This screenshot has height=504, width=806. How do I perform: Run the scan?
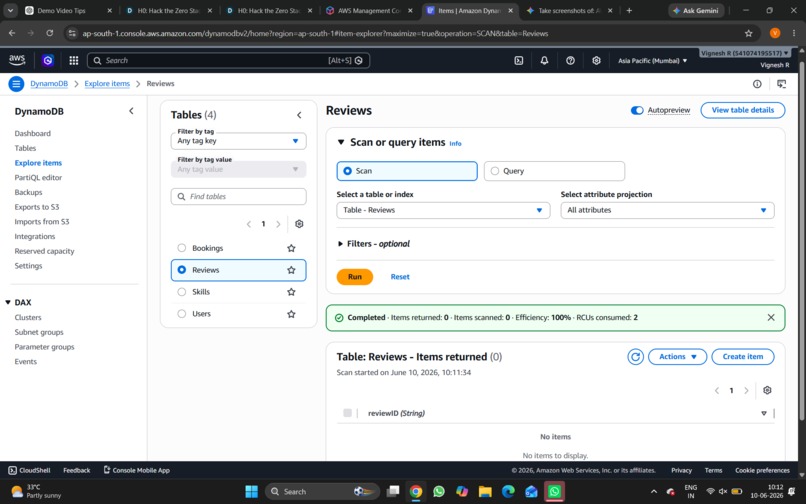tap(355, 277)
